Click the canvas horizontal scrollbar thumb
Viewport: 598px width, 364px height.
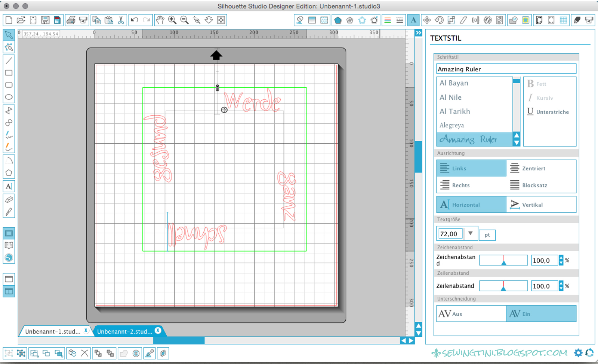179,340
